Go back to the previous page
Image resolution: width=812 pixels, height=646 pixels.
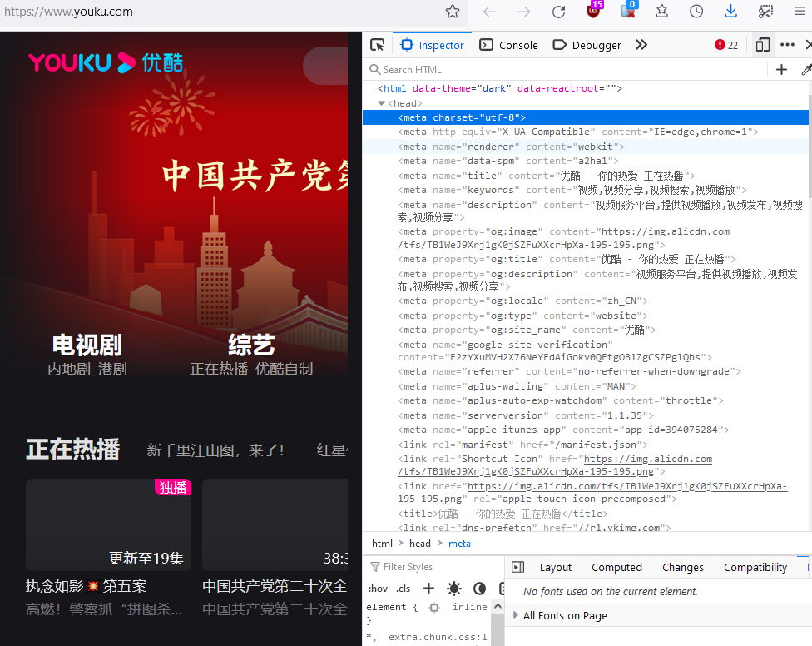pos(489,12)
